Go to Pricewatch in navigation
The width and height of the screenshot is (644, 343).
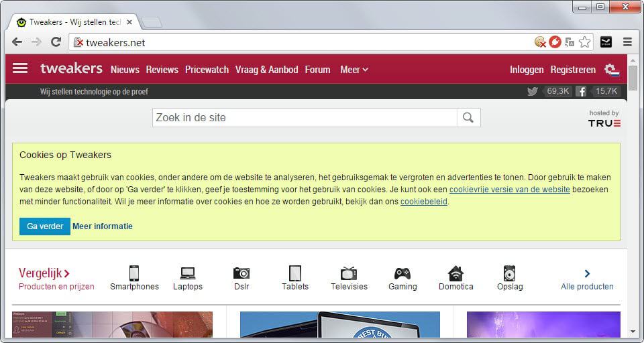tap(207, 70)
